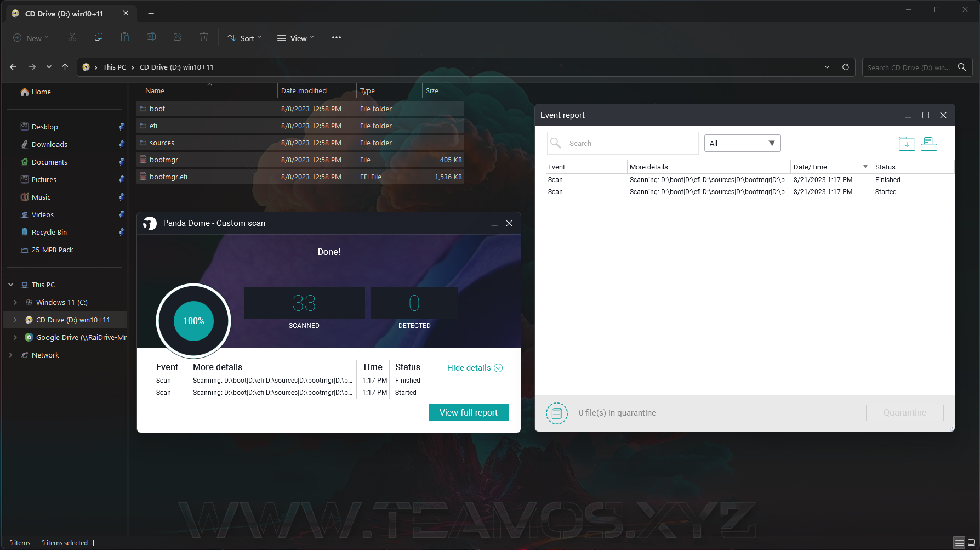The width and height of the screenshot is (980, 550).
Task: Click View full report button
Action: tap(469, 412)
